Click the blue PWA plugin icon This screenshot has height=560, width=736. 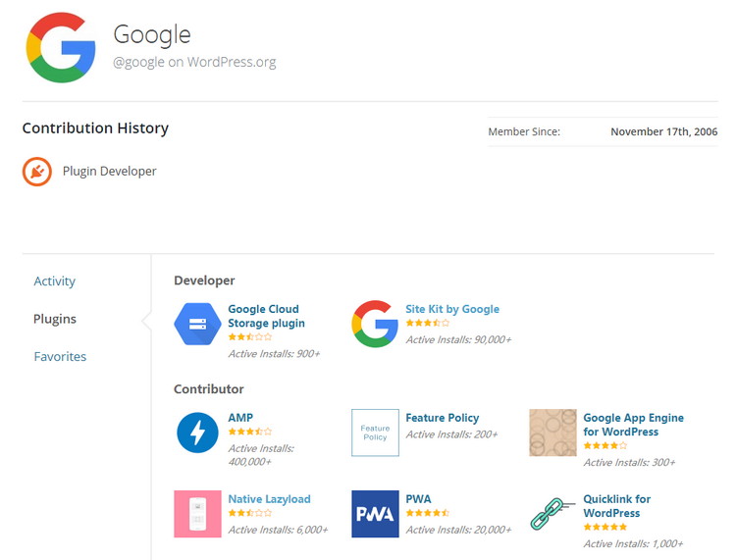pyautogui.click(x=375, y=514)
